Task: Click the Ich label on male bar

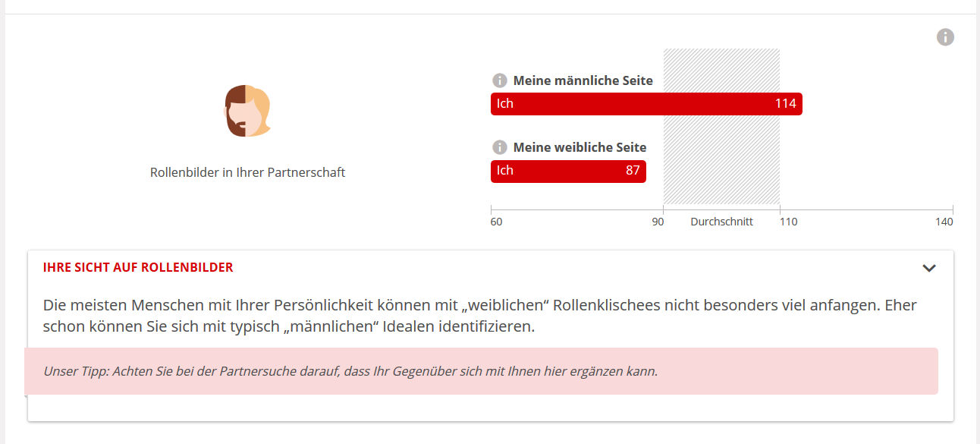Action: pos(505,104)
